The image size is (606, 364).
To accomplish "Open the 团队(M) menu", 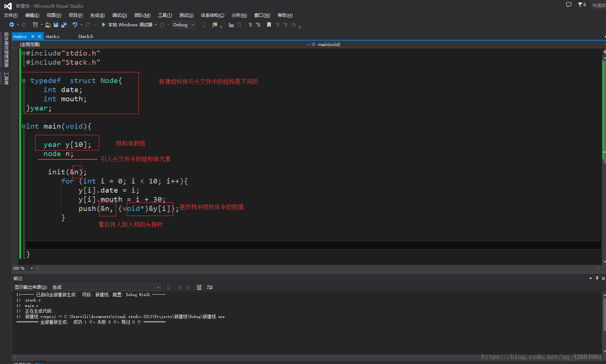I will 142,15.
